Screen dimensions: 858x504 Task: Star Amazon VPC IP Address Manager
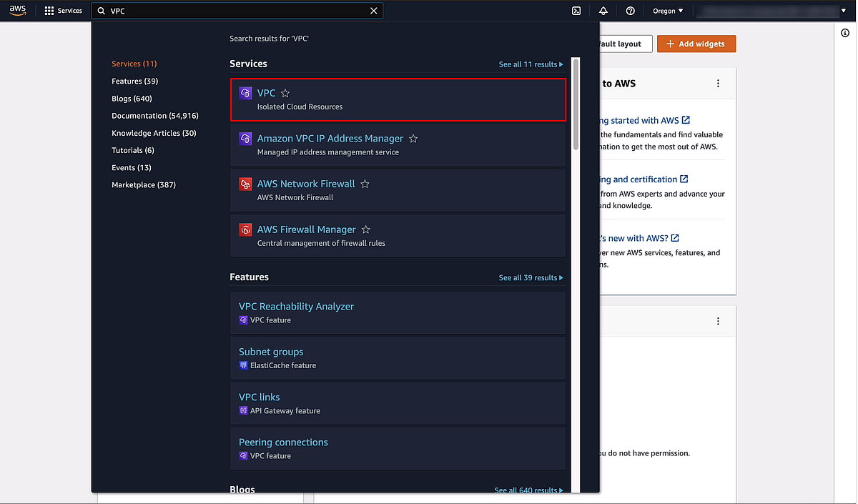413,139
